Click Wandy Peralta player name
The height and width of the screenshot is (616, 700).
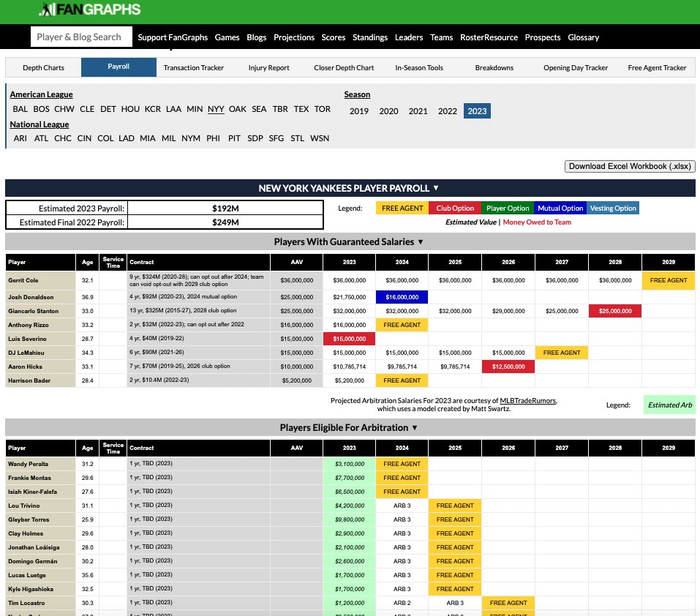point(28,465)
